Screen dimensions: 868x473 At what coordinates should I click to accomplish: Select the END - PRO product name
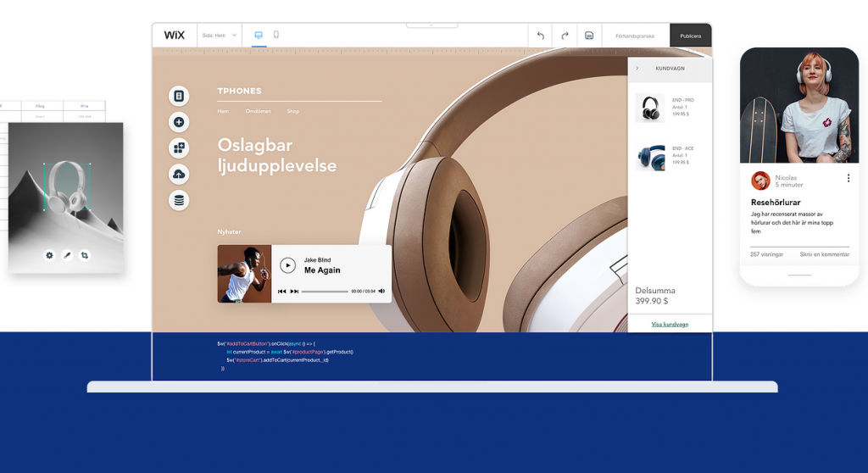[682, 100]
